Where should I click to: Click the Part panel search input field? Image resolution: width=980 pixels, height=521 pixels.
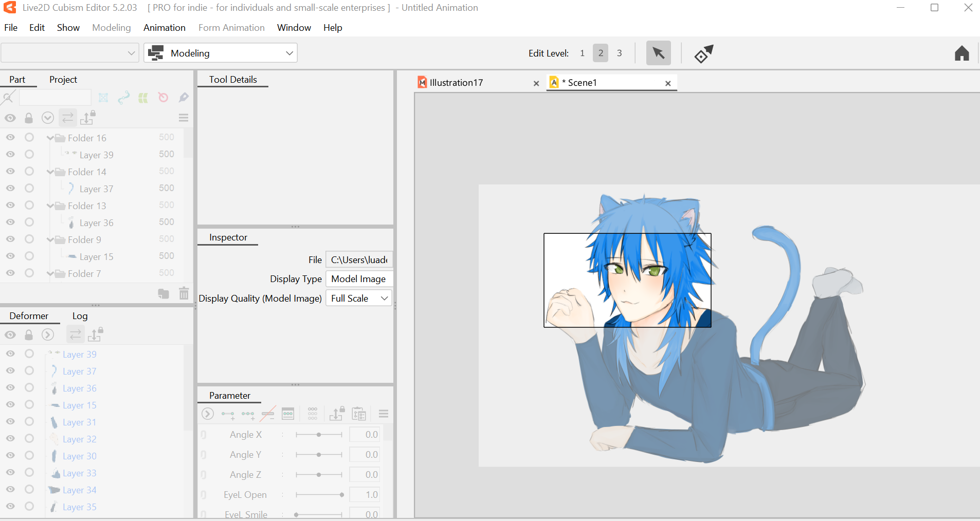(55, 98)
